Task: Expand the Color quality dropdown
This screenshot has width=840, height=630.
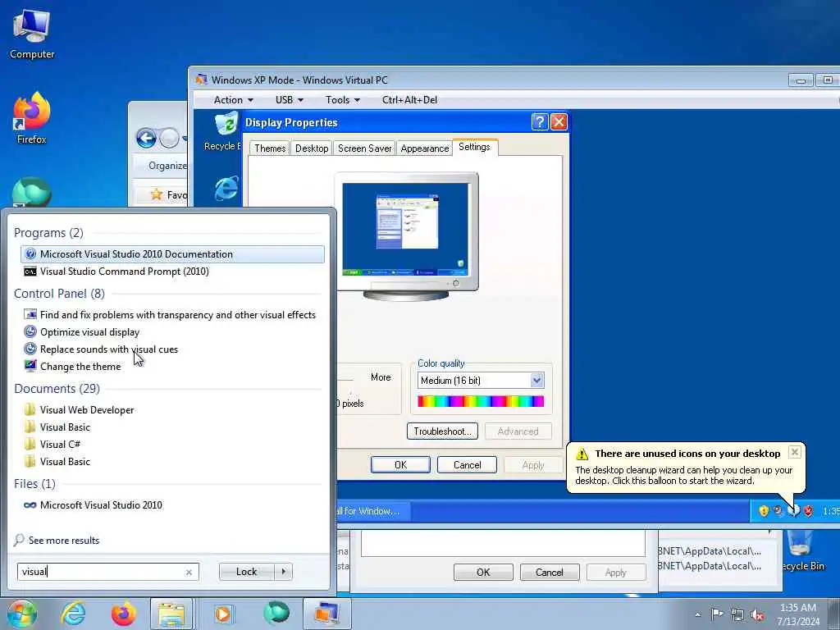Action: click(536, 381)
